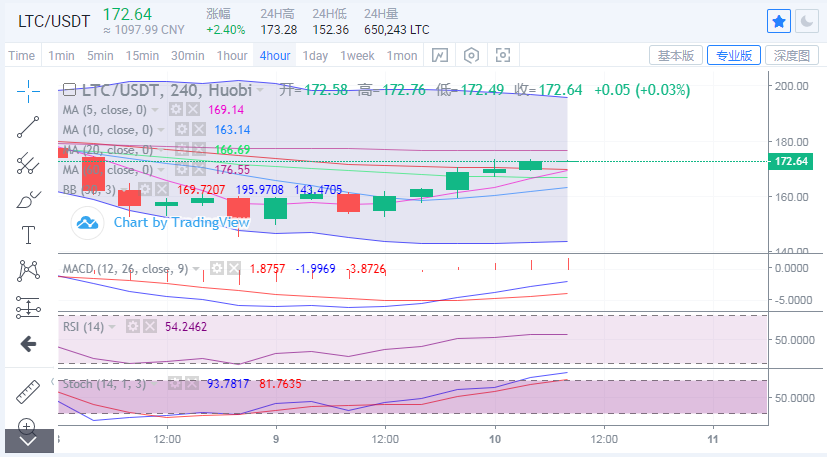This screenshot has width=827, height=457.
Task: Toggle night mode with the moon icon
Action: click(807, 22)
